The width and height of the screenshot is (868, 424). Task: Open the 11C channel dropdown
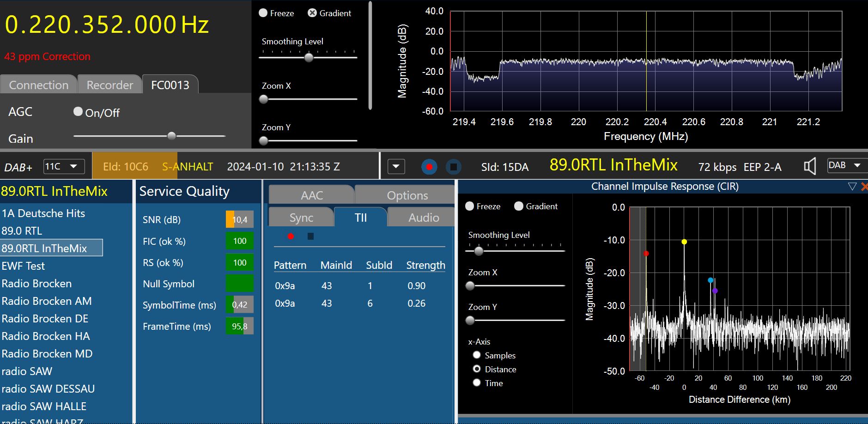[x=64, y=166]
